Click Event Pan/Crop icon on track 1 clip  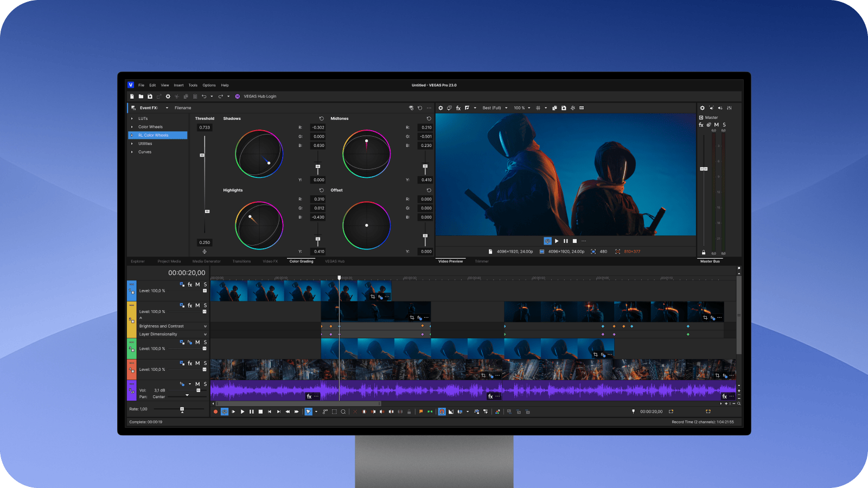click(x=373, y=297)
